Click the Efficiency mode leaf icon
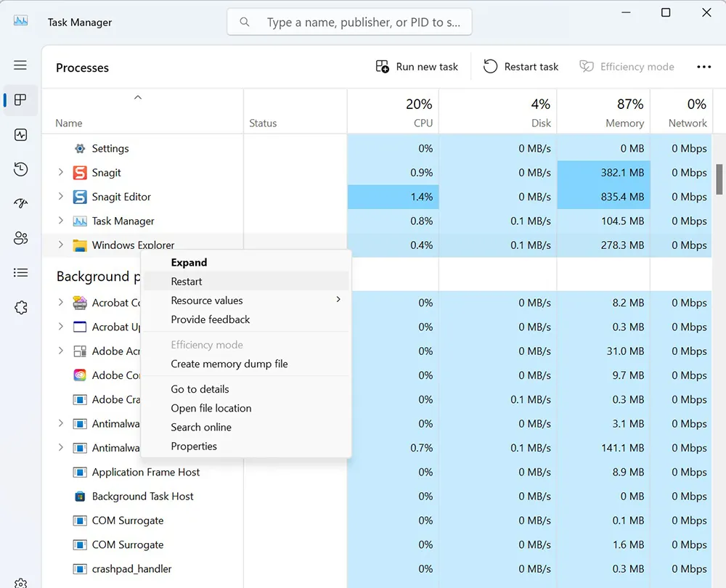 pos(586,66)
